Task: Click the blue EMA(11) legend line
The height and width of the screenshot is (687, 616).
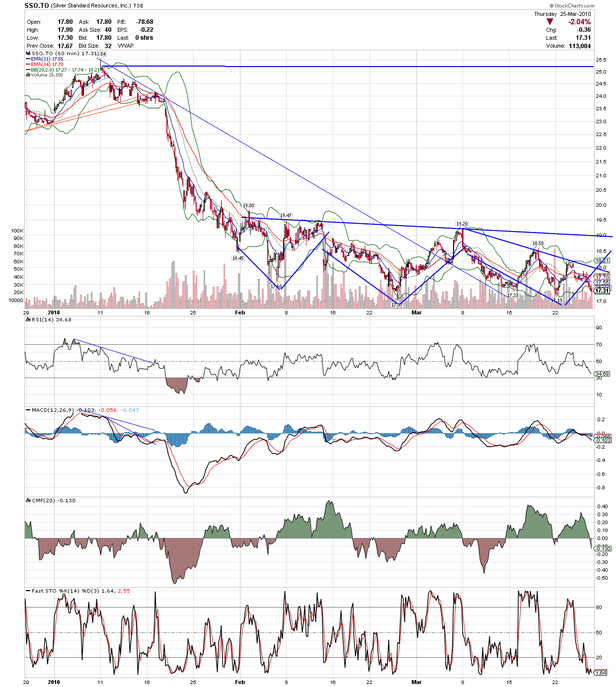Action: [x=28, y=59]
